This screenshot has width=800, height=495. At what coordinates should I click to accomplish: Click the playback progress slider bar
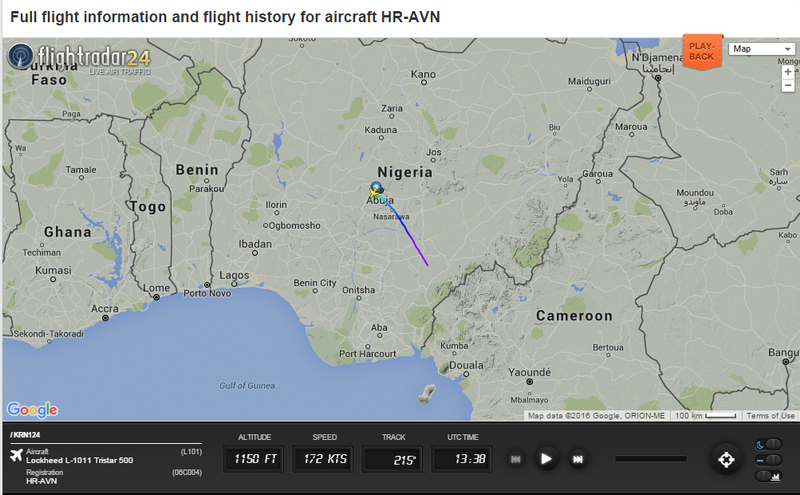650,459
